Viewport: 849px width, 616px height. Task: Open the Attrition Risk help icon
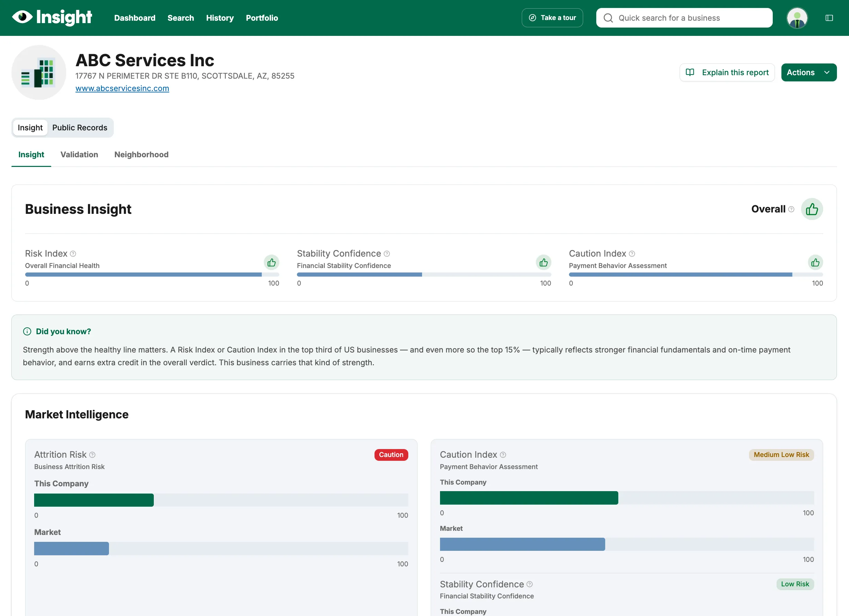92,455
